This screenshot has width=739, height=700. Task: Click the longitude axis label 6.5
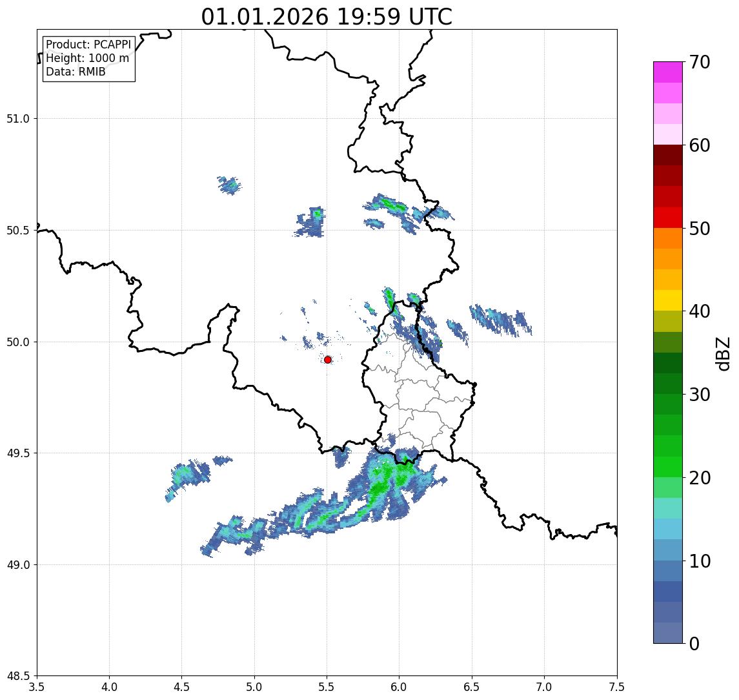tap(472, 687)
